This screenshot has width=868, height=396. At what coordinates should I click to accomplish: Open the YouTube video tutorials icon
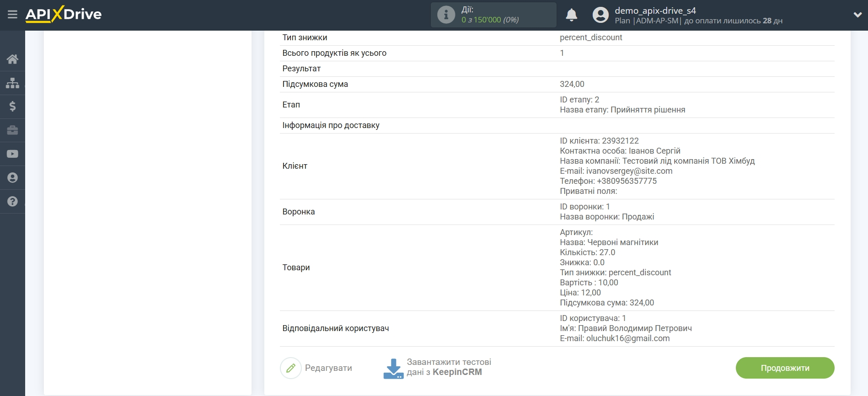tap(12, 154)
